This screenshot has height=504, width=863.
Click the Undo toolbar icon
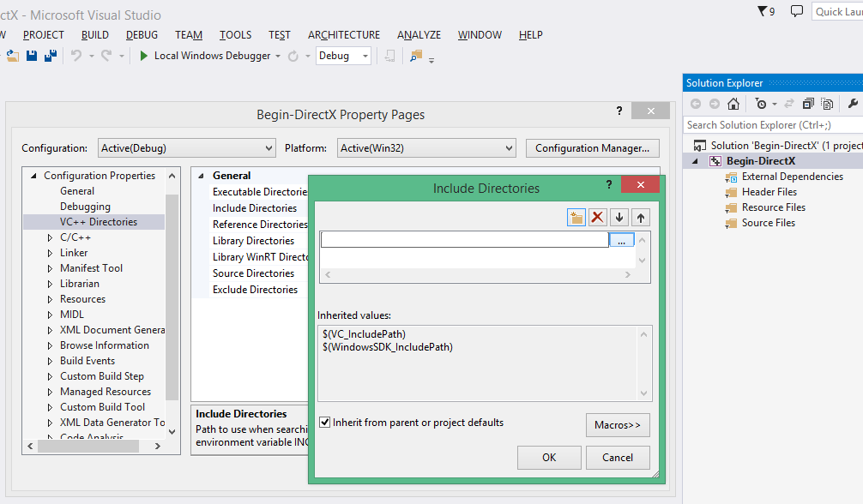coord(76,56)
